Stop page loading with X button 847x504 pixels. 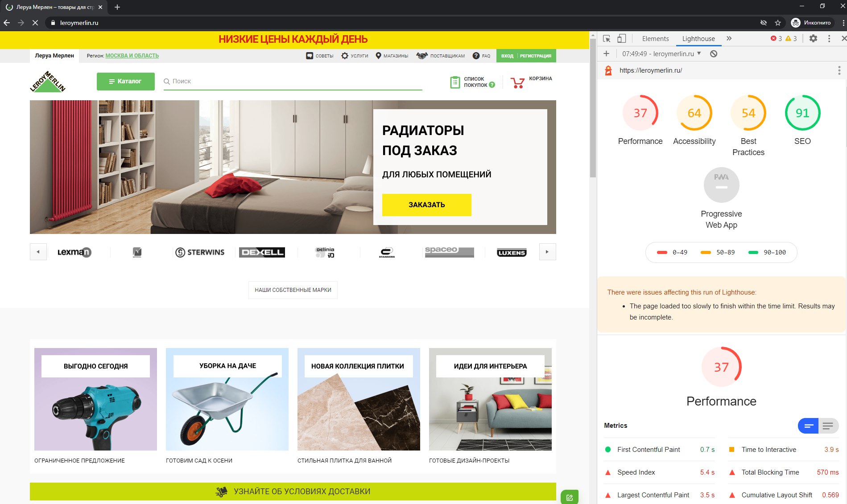(x=35, y=23)
